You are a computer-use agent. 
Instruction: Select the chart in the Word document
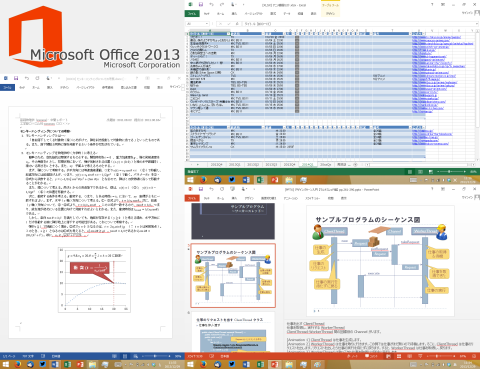[x=94, y=280]
